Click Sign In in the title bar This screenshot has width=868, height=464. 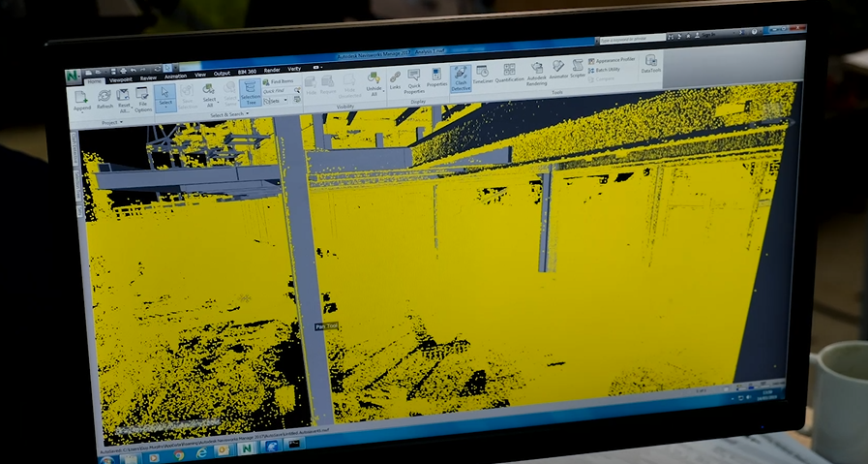708,35
